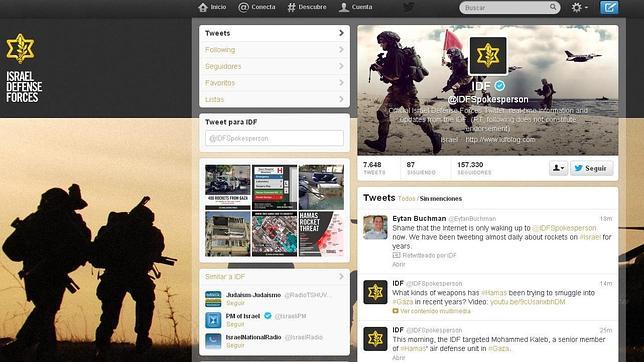Open the www.idfblog.com profile link
Image resolution: width=644 pixels, height=362 pixels.
[x=500, y=139]
